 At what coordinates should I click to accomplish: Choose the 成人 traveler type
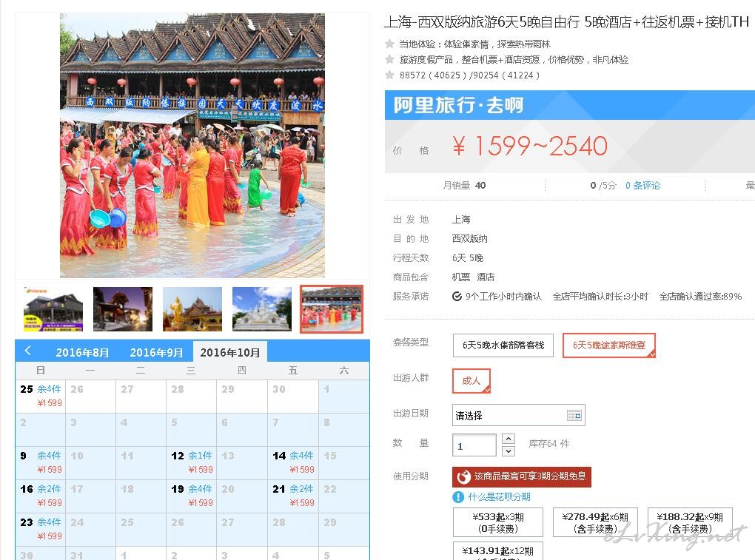pyautogui.click(x=472, y=381)
